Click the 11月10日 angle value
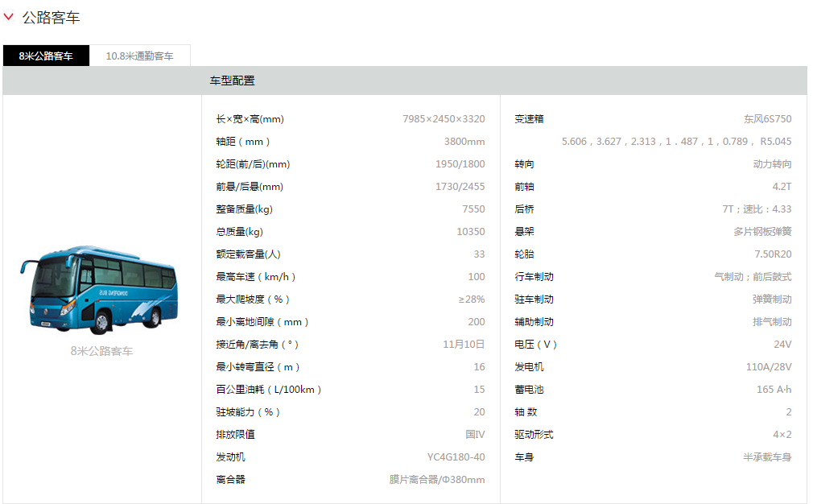This screenshot has height=504, width=813. click(464, 345)
